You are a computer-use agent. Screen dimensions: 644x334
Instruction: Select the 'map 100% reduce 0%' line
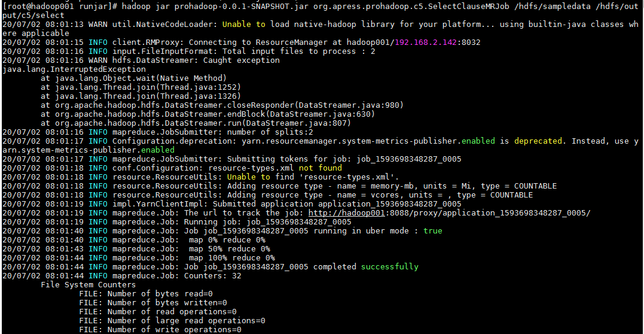click(231, 258)
